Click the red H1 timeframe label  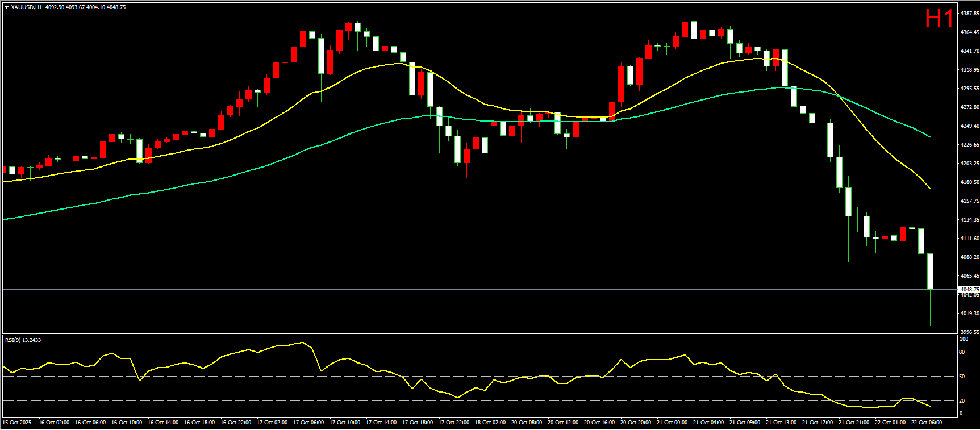coord(939,19)
